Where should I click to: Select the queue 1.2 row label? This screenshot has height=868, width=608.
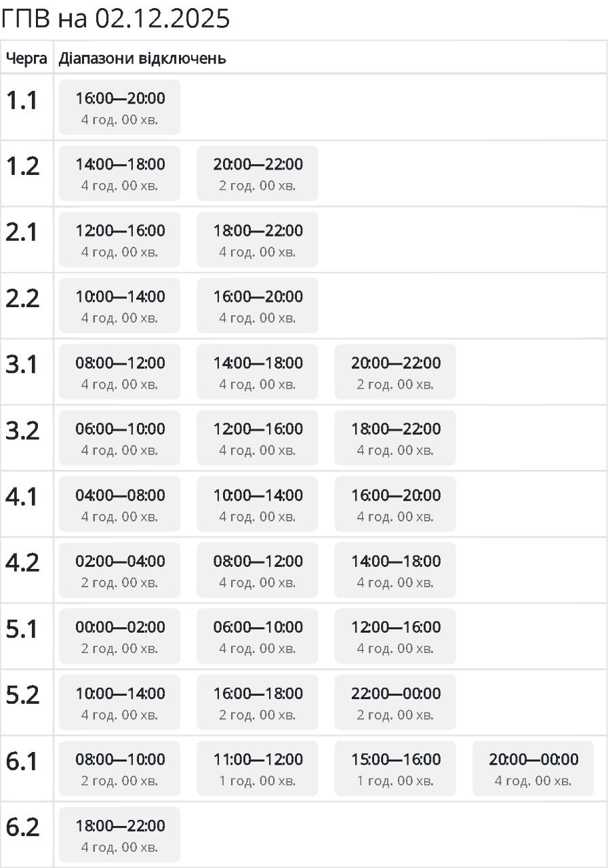pos(22,167)
